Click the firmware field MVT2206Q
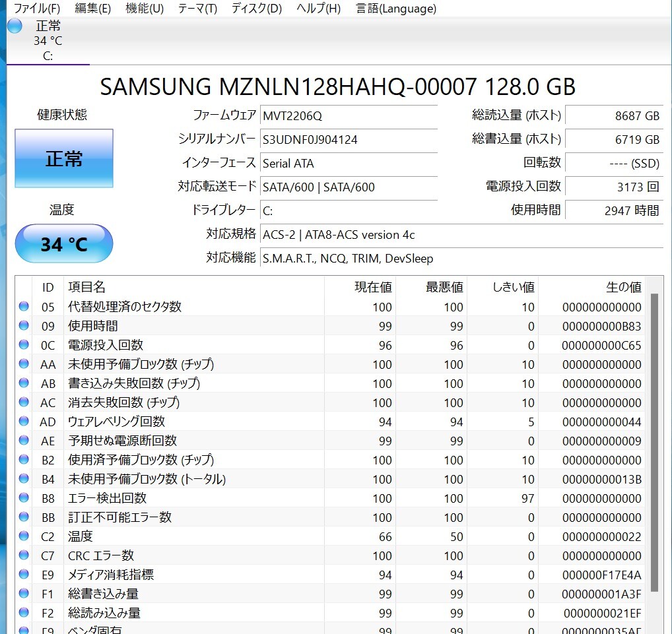Viewport: 672px width, 634px height. coord(349,115)
